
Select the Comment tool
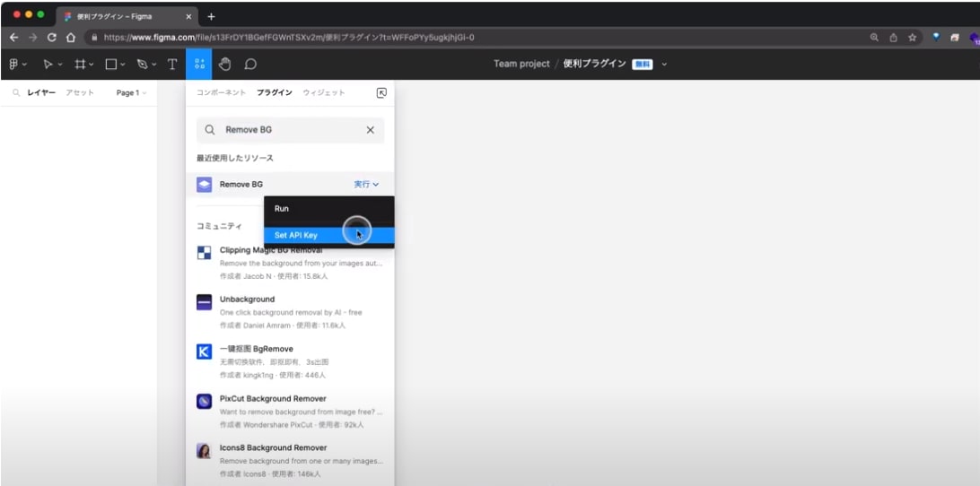250,65
